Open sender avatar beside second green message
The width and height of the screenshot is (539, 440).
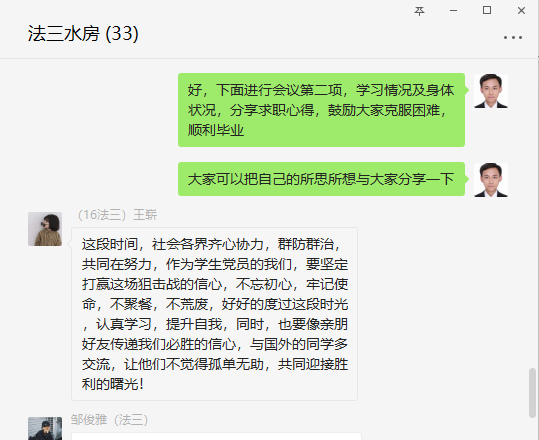click(x=491, y=180)
